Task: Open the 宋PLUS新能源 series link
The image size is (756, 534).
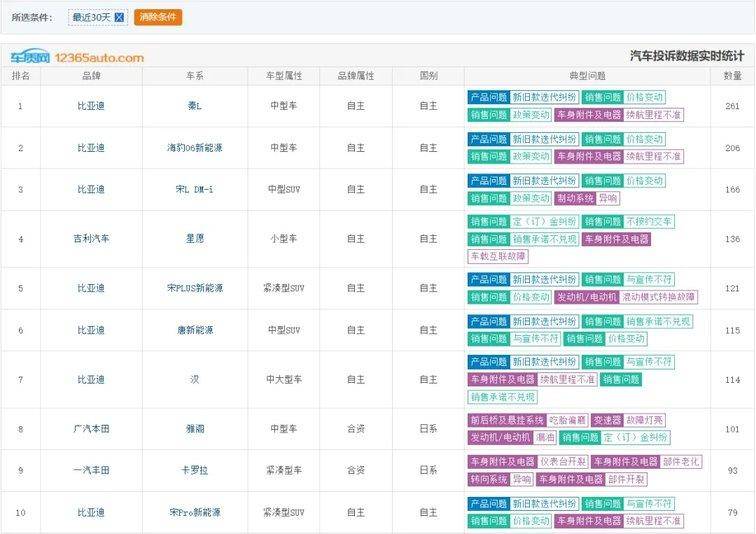Action: (195, 288)
